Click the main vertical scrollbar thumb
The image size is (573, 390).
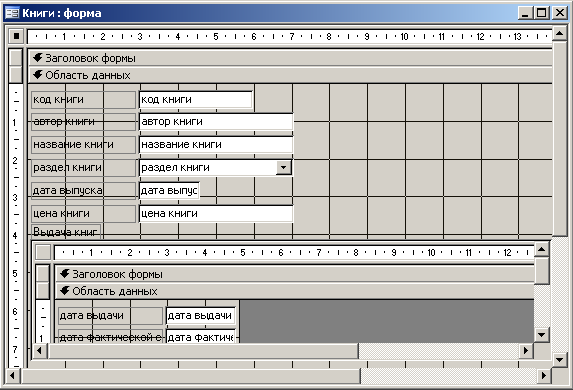coord(559,139)
